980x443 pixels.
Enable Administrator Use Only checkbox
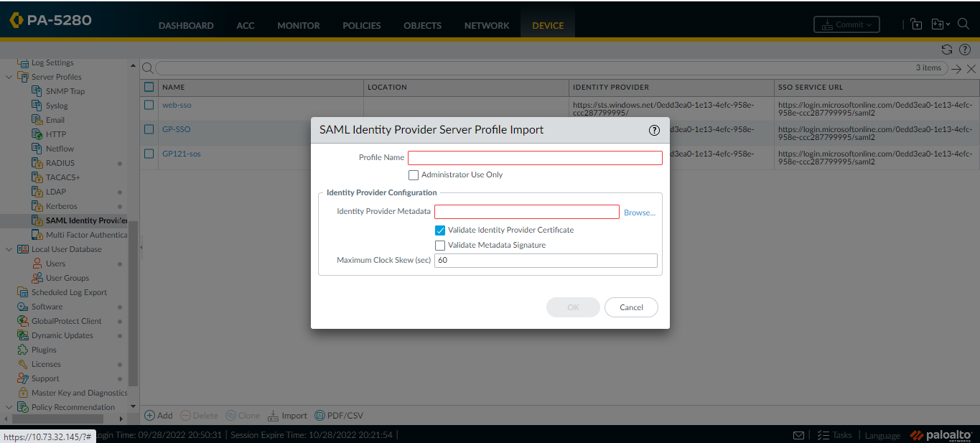(x=414, y=175)
